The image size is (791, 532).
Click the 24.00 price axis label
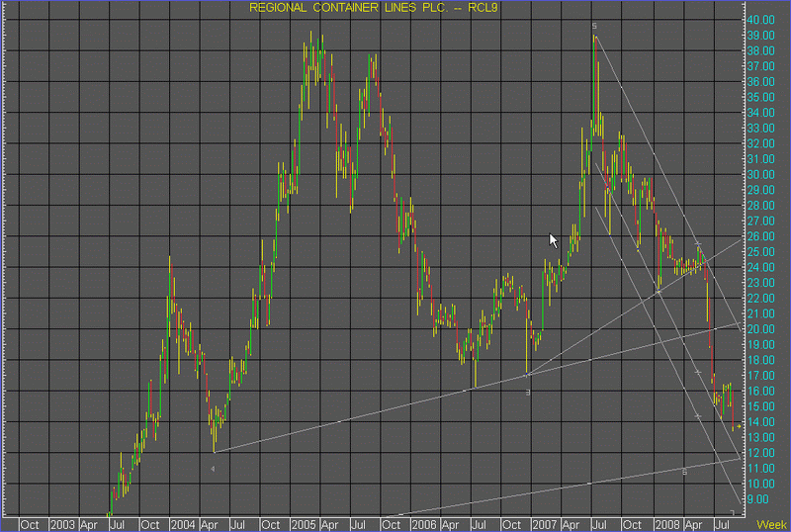point(760,267)
